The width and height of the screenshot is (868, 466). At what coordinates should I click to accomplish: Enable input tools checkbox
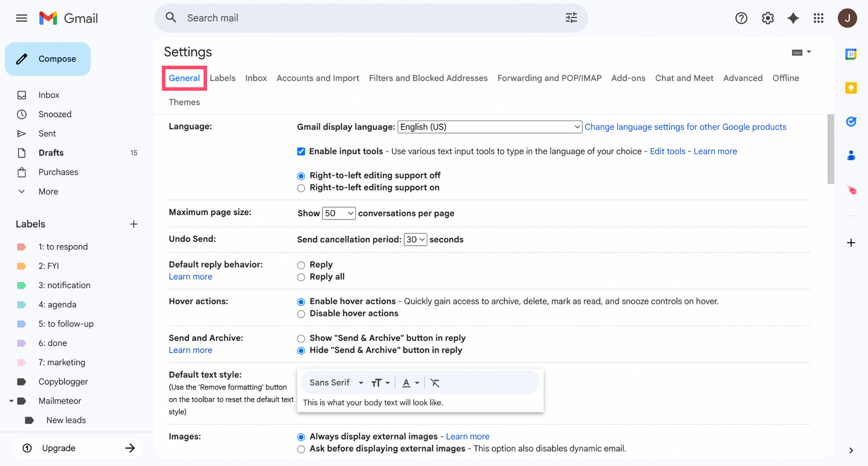(301, 151)
